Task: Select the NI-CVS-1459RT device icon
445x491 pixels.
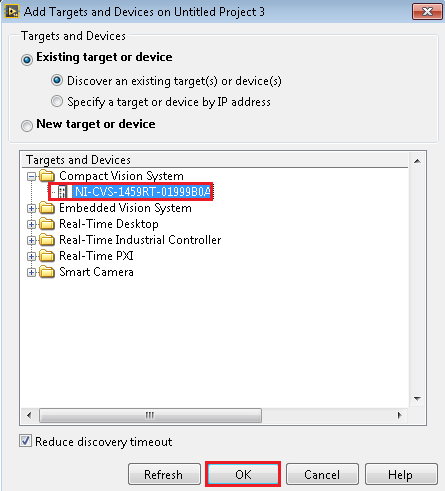Action: (x=62, y=192)
